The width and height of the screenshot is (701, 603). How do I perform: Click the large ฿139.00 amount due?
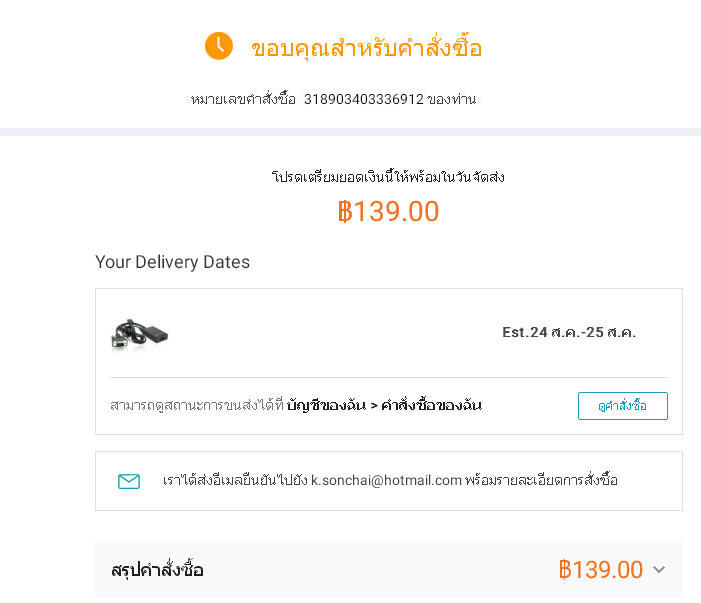(x=388, y=212)
